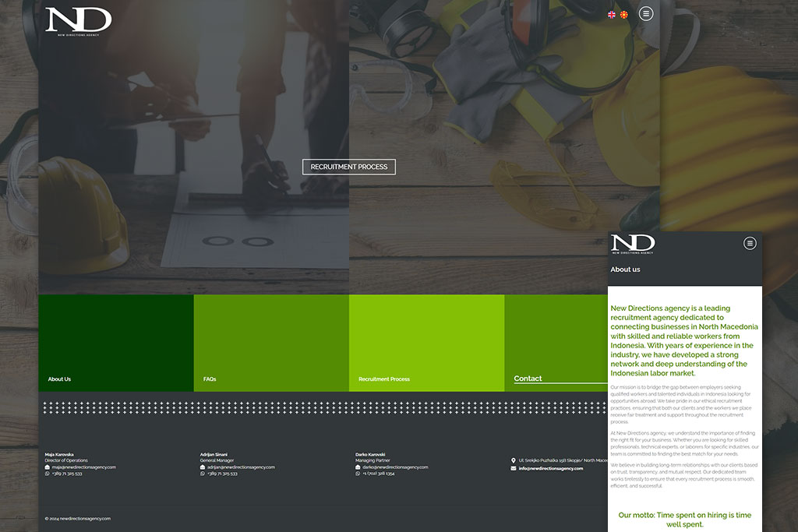
Task: Email maja@newdirectionsagency.com link
Action: pyautogui.click(x=83, y=467)
